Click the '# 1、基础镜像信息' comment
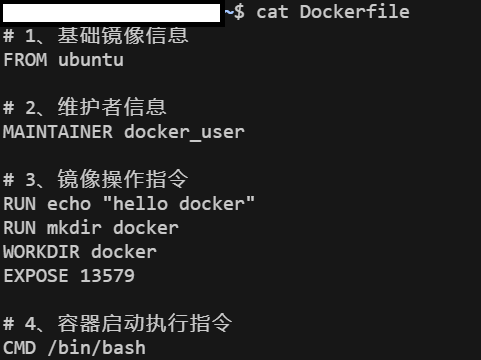The height and width of the screenshot is (360, 481). coord(96,36)
